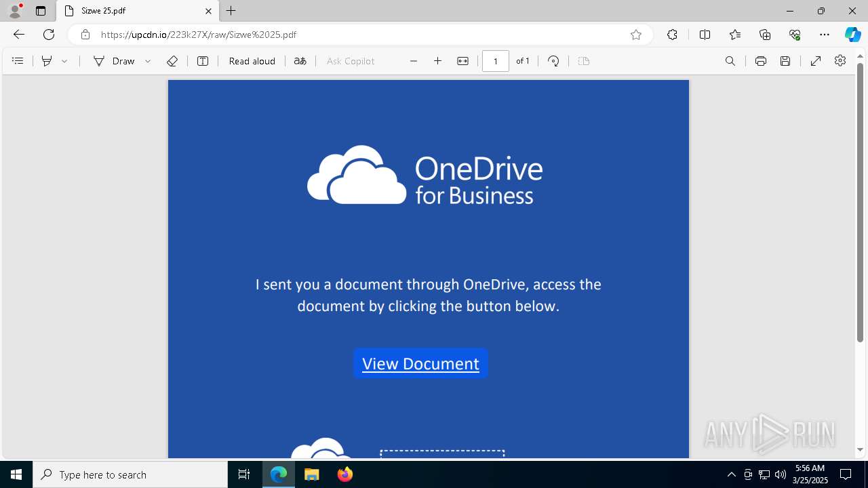The width and height of the screenshot is (868, 488).
Task: Start Read aloud
Action: (x=252, y=61)
